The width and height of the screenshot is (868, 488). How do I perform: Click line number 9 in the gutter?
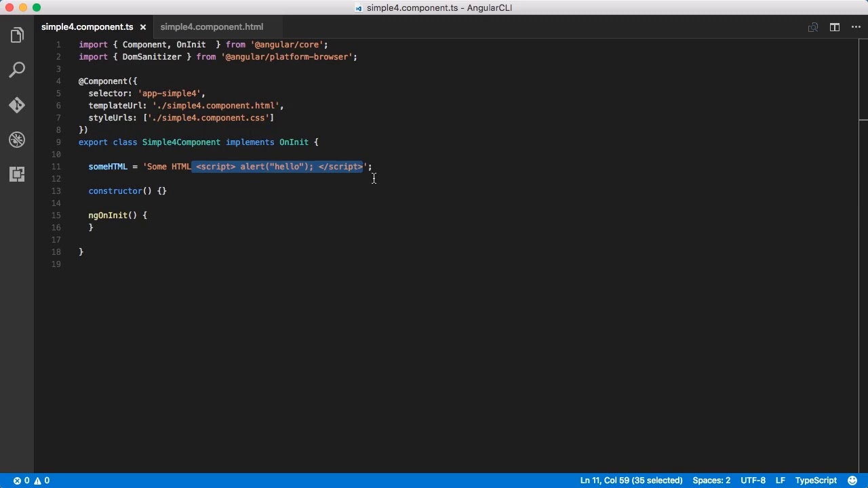click(x=58, y=142)
